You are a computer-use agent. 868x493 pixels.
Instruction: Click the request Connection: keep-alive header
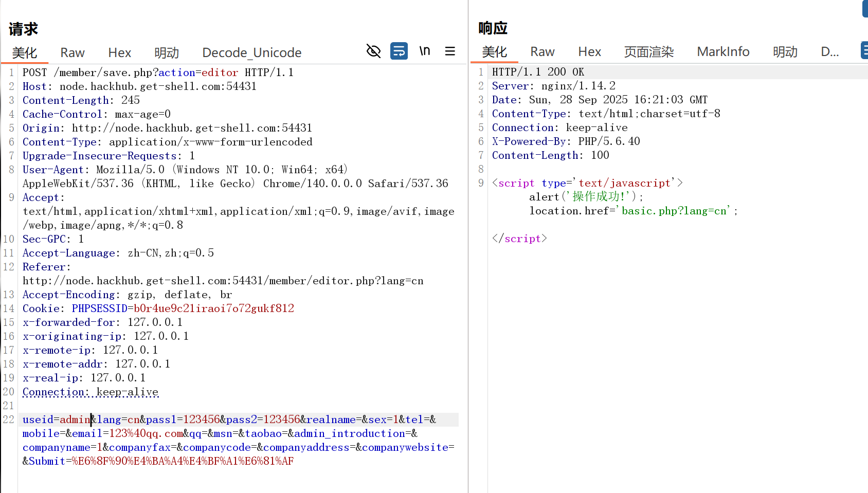click(x=91, y=392)
